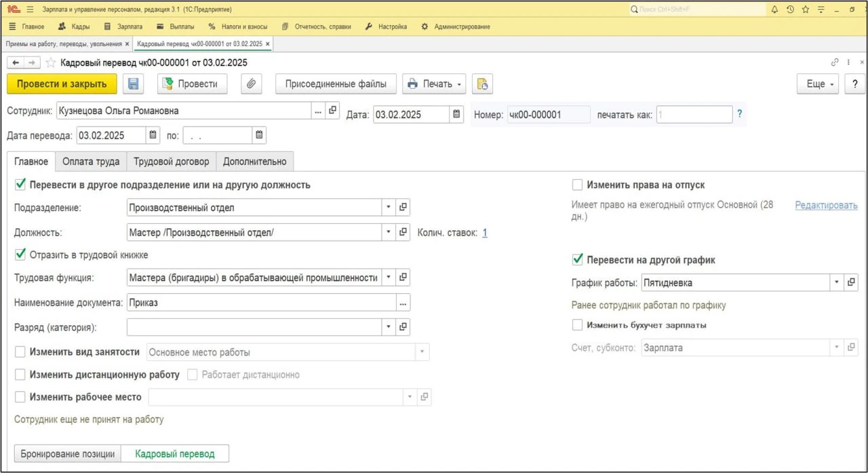Expand the Трудовая функция dropdown list
Image resolution: width=868 pixels, height=473 pixels.
pyautogui.click(x=389, y=277)
